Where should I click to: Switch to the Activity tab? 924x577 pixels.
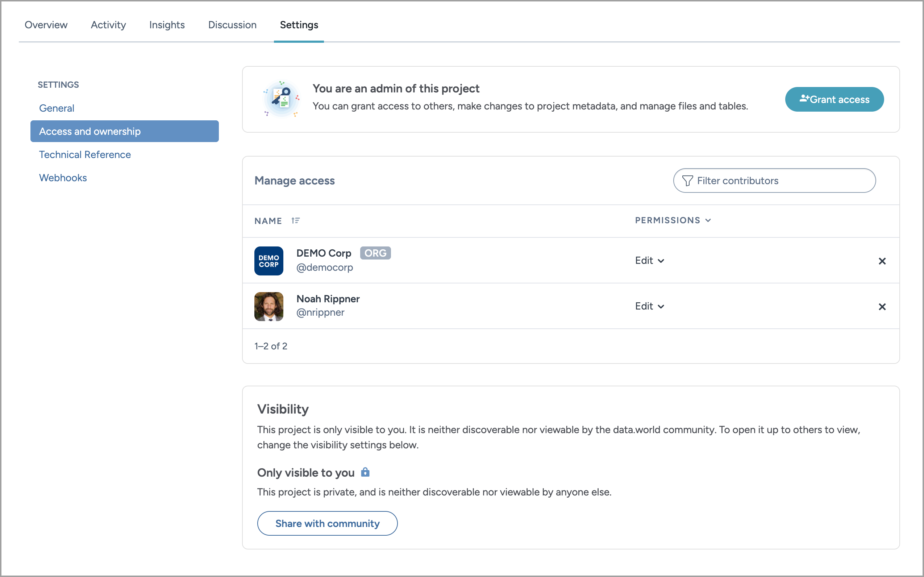point(108,25)
